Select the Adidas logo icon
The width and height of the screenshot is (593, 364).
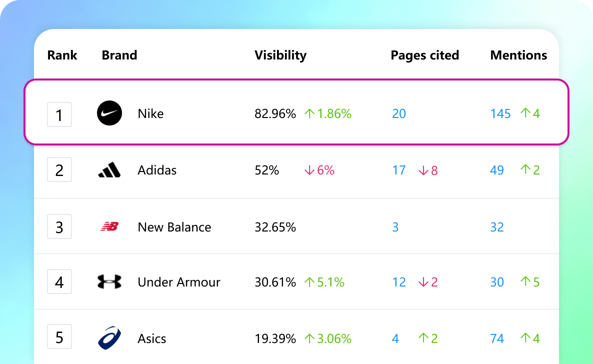point(109,170)
